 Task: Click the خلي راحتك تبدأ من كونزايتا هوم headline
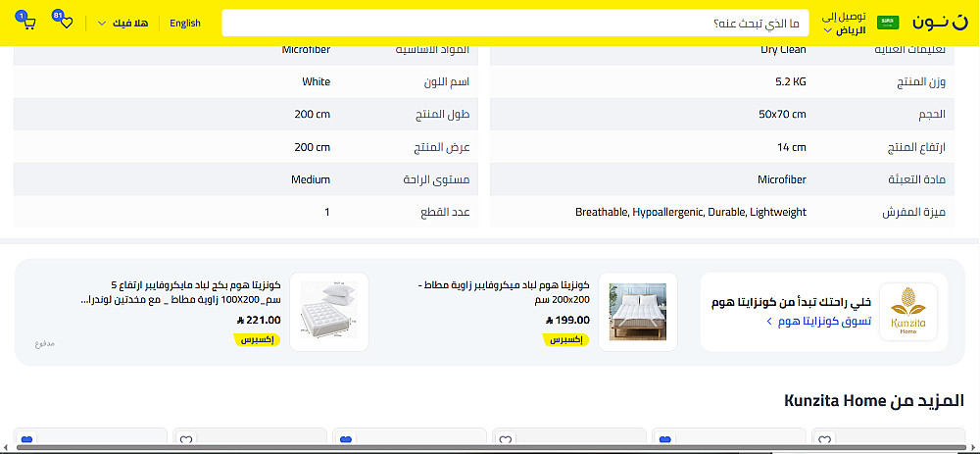(x=791, y=303)
